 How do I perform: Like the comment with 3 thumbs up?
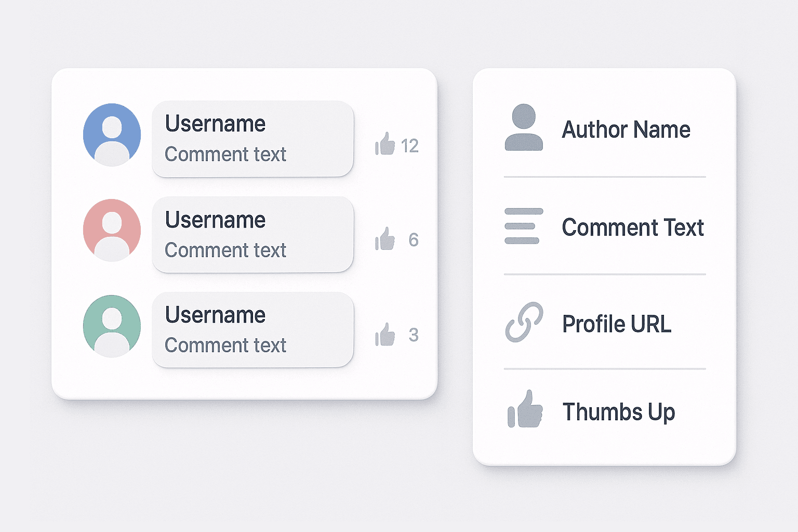point(385,335)
